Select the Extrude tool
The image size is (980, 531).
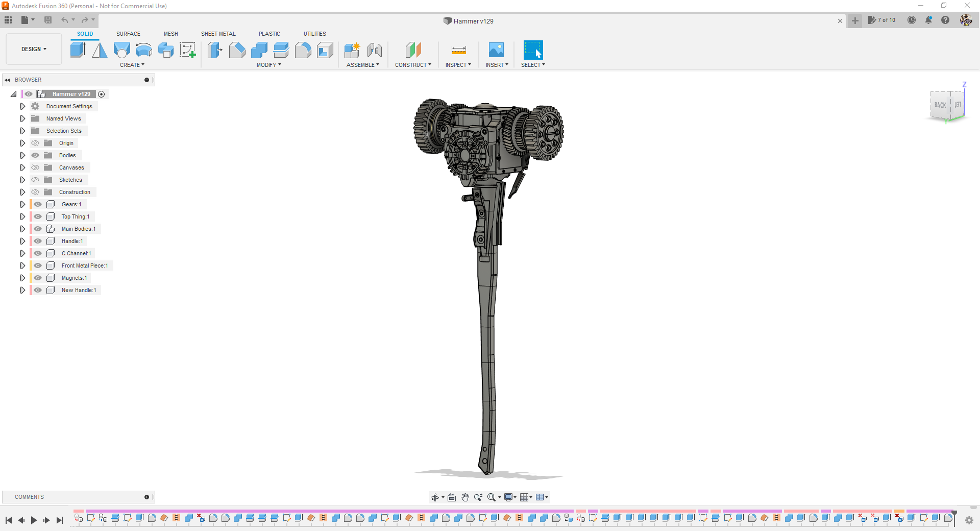tap(78, 49)
